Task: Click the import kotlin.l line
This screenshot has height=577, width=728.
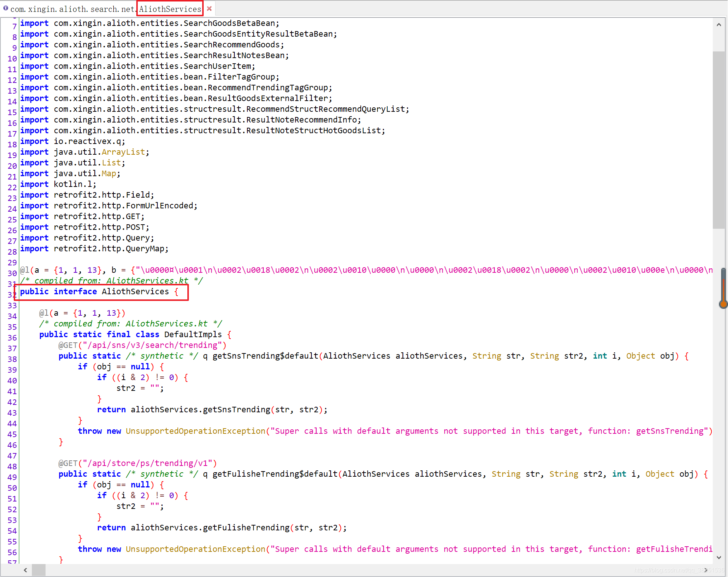Action: click(x=58, y=184)
